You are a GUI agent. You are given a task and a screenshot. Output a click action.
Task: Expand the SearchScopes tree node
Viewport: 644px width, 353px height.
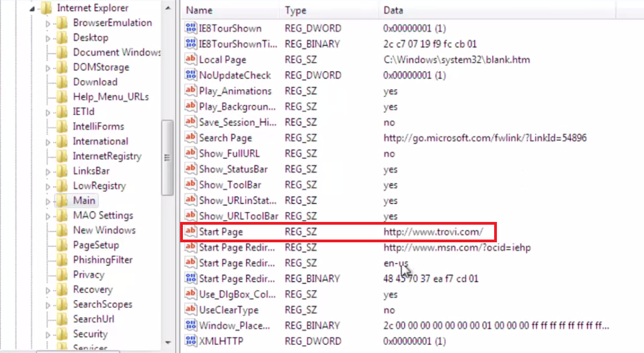pyautogui.click(x=48, y=305)
